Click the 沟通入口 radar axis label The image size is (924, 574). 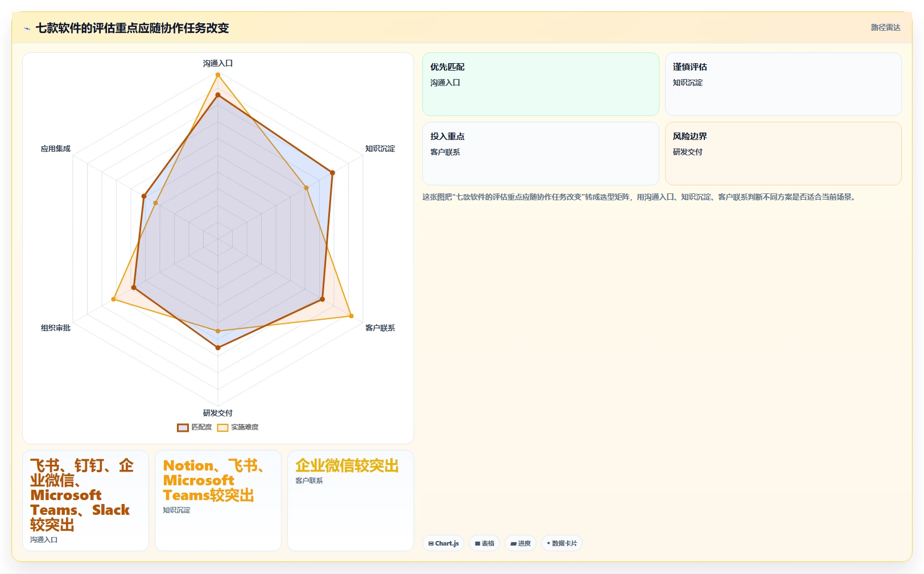(218, 63)
